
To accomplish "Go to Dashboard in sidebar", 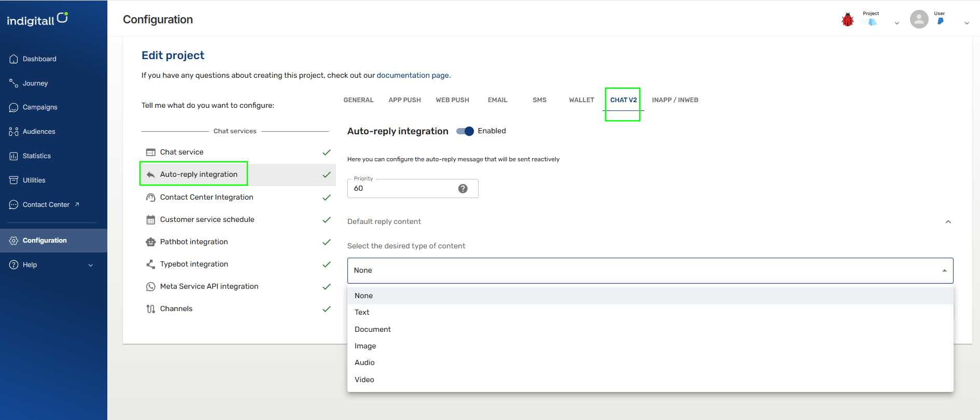I will (53, 59).
